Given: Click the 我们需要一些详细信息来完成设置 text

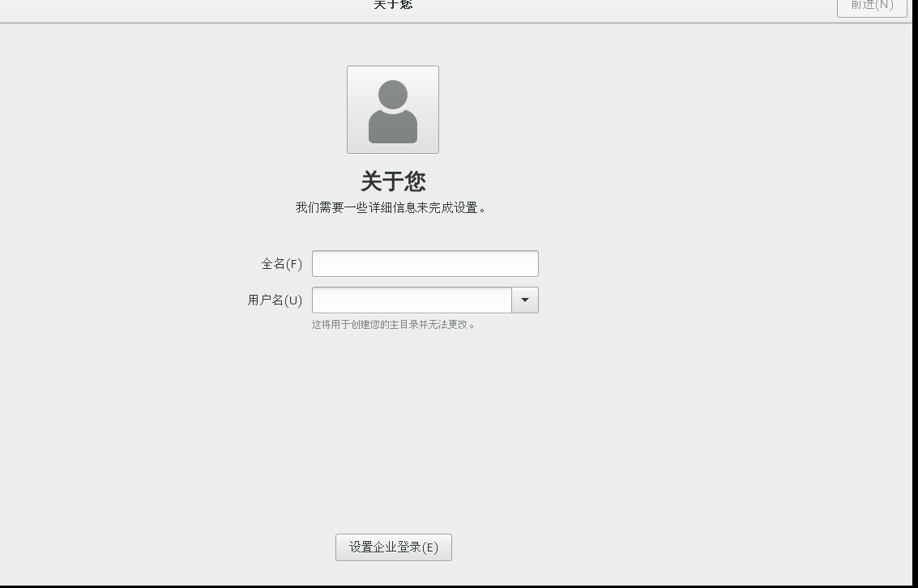Looking at the screenshot, I should tap(391, 207).
